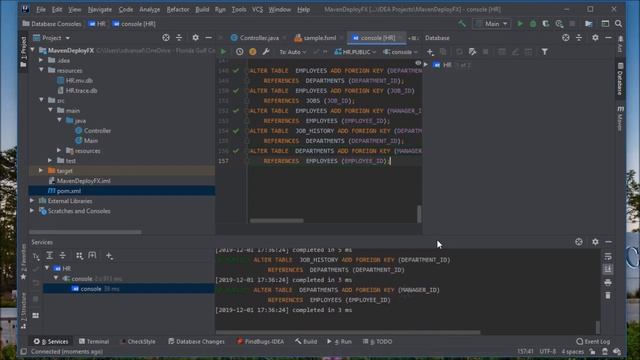Expand all nodes in Services toolbar
The image size is (640, 360).
pos(49,256)
